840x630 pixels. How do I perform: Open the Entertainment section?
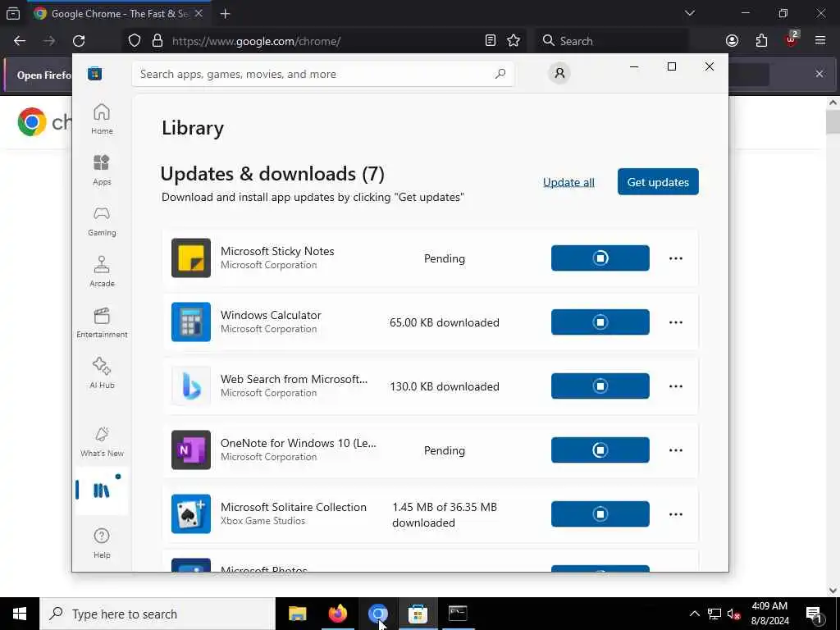102,322
